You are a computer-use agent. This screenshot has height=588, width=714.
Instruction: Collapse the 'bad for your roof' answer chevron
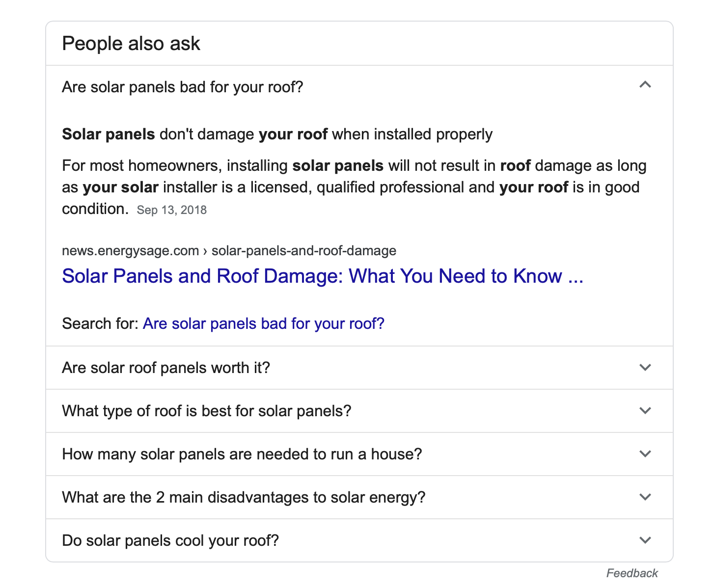tap(645, 85)
